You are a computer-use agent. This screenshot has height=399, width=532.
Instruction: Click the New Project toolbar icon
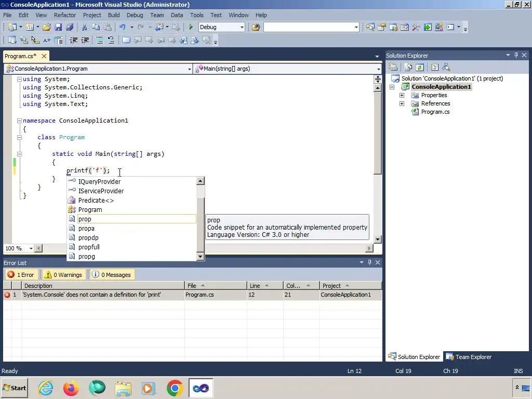[x=12, y=27]
